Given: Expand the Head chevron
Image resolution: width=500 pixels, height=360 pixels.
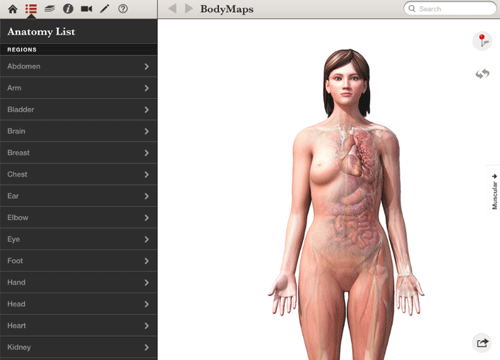Looking at the screenshot, I should click(x=147, y=304).
